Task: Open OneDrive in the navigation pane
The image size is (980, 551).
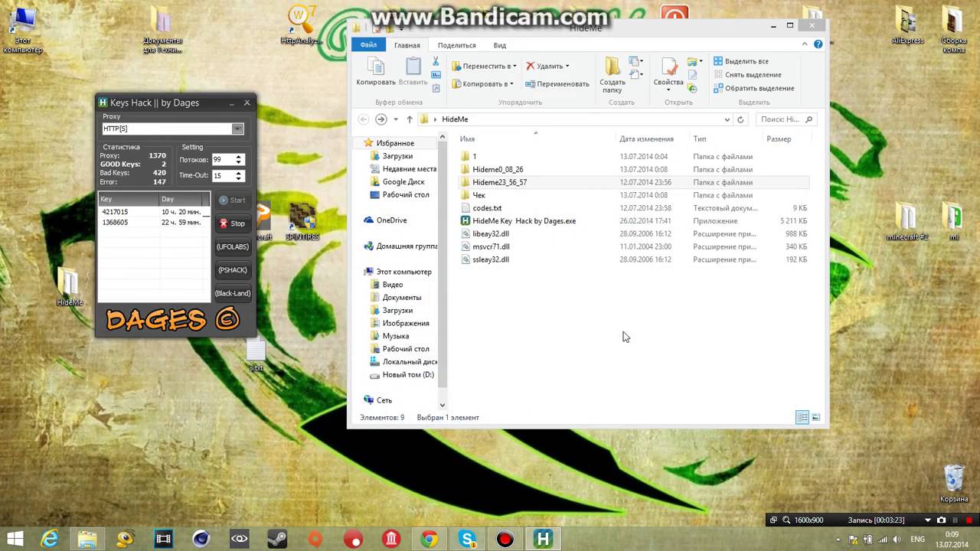Action: point(391,220)
